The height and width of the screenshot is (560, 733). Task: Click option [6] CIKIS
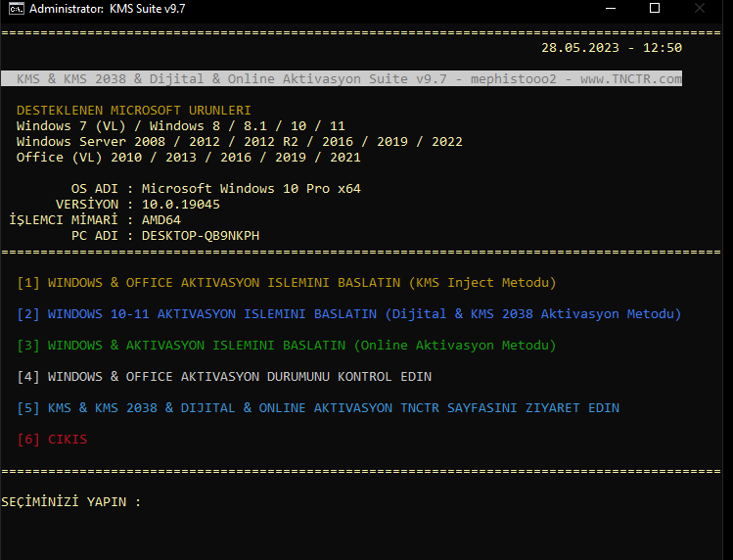tap(52, 440)
